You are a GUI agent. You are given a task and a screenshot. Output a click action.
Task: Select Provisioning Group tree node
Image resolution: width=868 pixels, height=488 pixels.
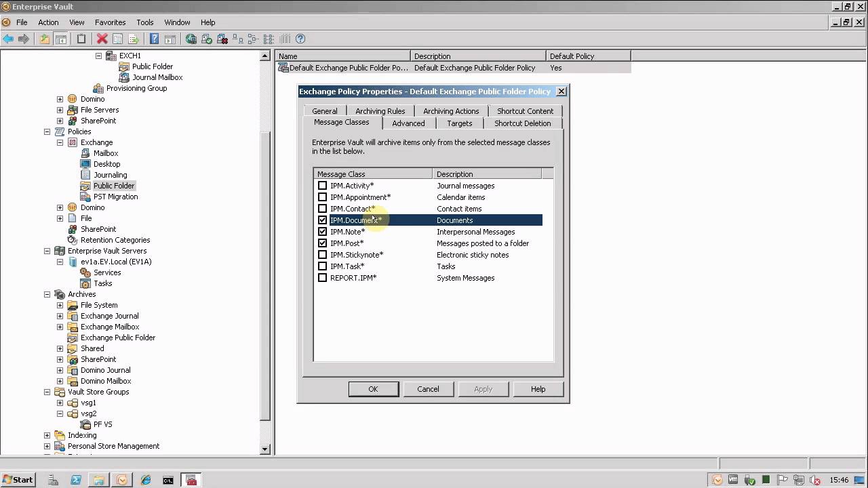coord(136,88)
